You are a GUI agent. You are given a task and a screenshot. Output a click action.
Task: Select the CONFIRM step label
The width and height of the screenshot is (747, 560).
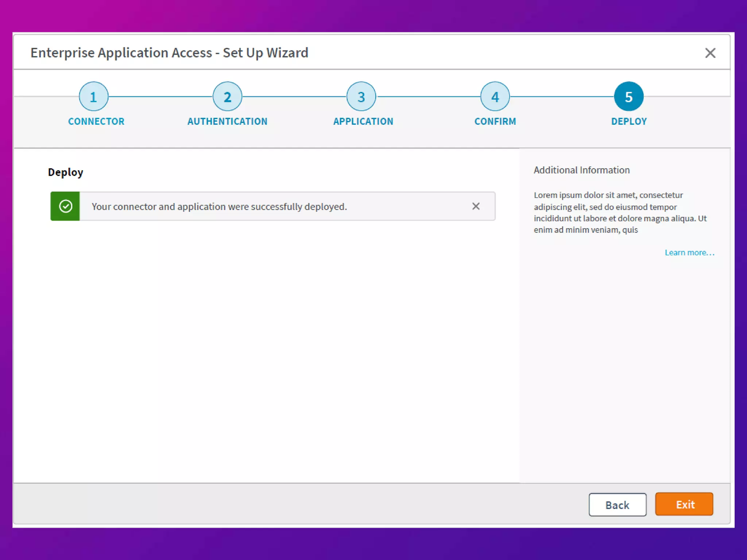click(495, 121)
